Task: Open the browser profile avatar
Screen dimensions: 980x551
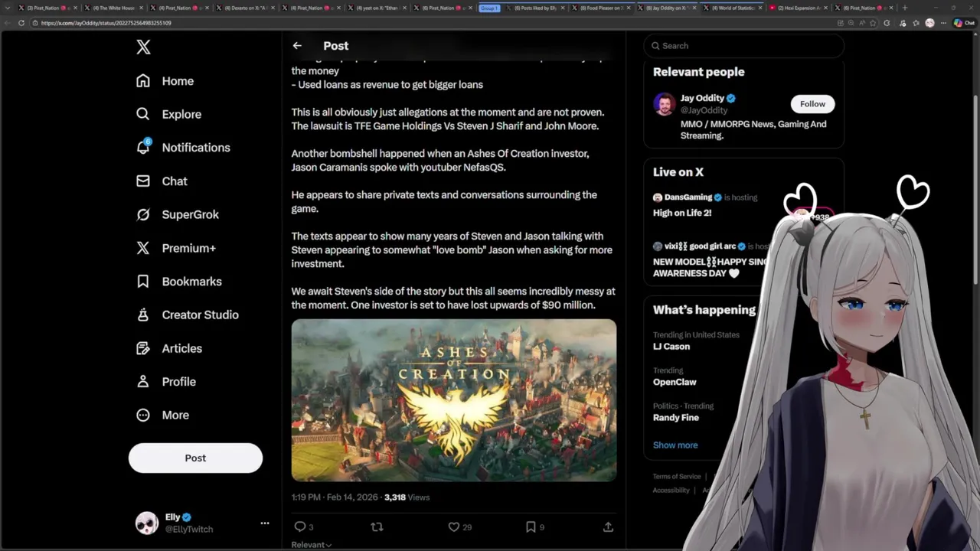Action: pos(929,23)
